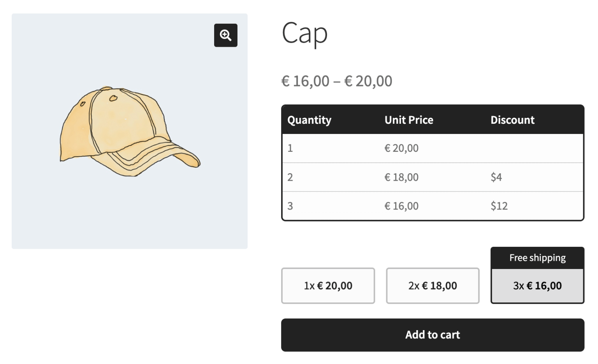
Task: Click the magnifier zoom icon on product image
Action: (225, 35)
